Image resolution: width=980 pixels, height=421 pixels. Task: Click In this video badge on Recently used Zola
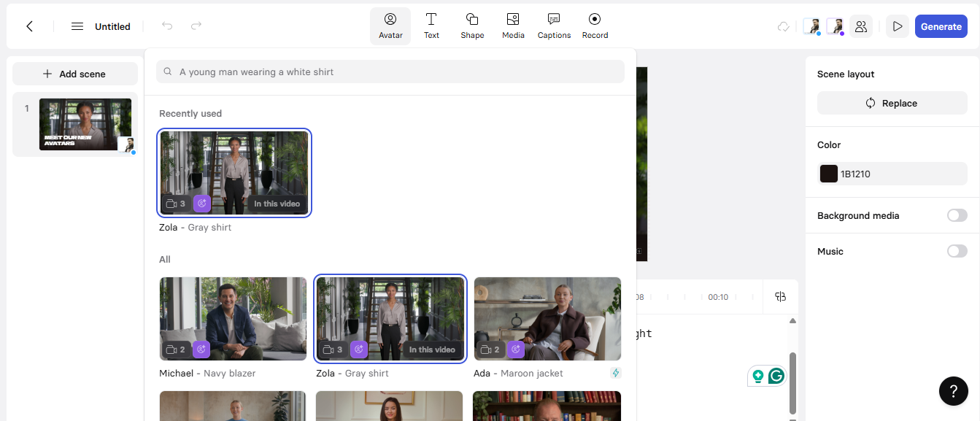pyautogui.click(x=277, y=204)
